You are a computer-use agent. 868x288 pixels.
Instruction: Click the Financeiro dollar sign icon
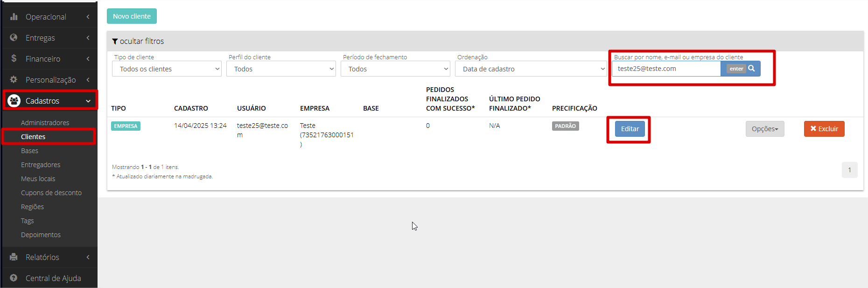(x=14, y=58)
